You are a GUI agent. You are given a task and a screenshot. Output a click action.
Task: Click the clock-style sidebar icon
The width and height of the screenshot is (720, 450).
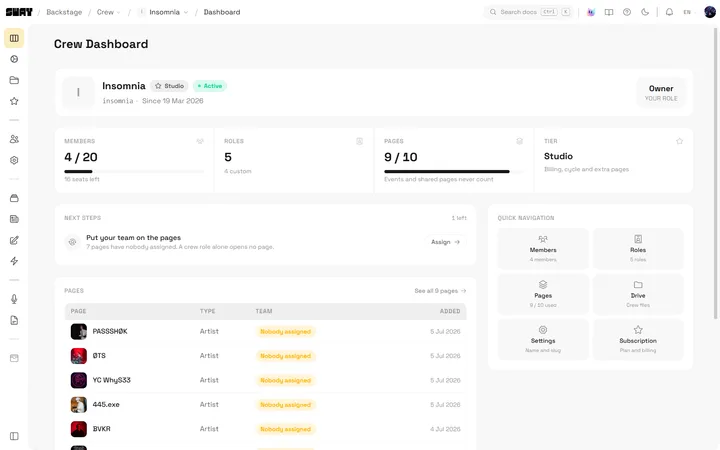[14, 59]
